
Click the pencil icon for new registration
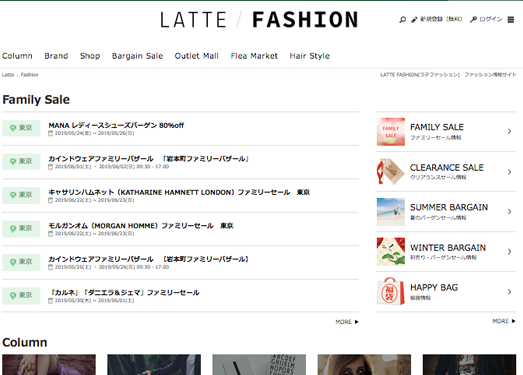[x=414, y=20]
